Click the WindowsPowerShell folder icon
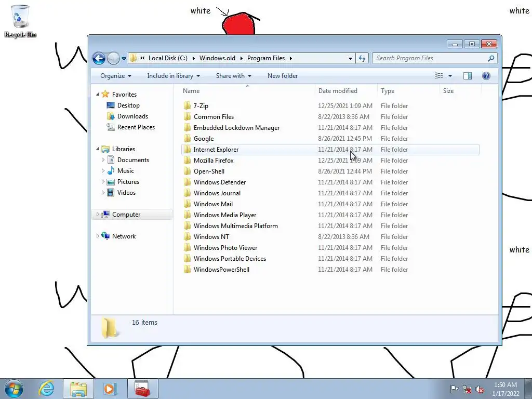The height and width of the screenshot is (399, 532). click(x=187, y=270)
